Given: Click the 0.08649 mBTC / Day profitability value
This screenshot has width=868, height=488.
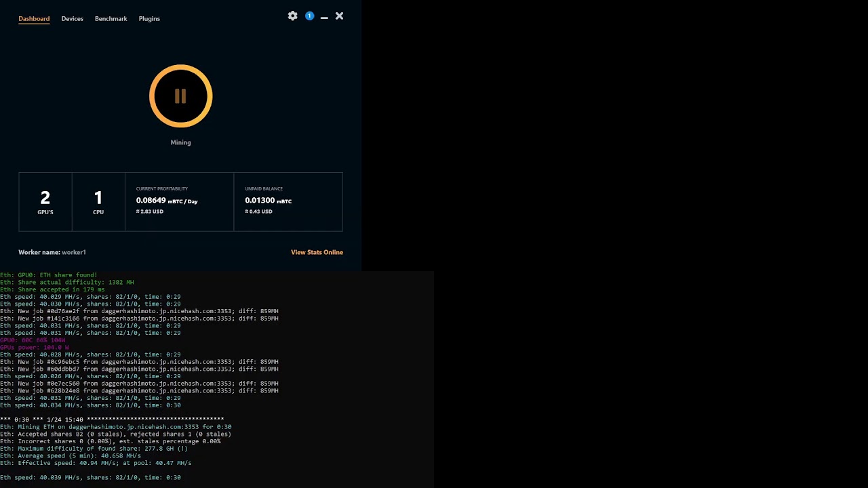Looking at the screenshot, I should pyautogui.click(x=167, y=201).
